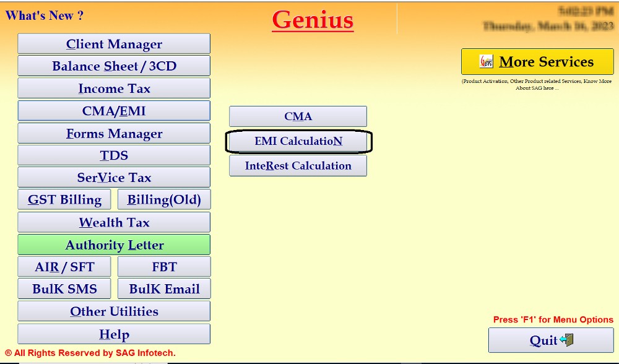Launch the TDS module

(114, 155)
